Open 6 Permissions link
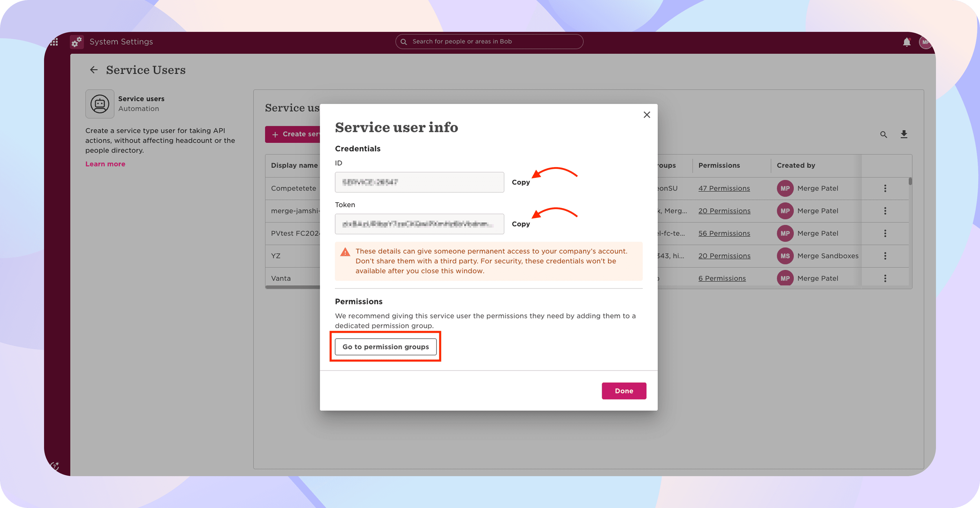Screen dimensions: 980x508 point(722,278)
